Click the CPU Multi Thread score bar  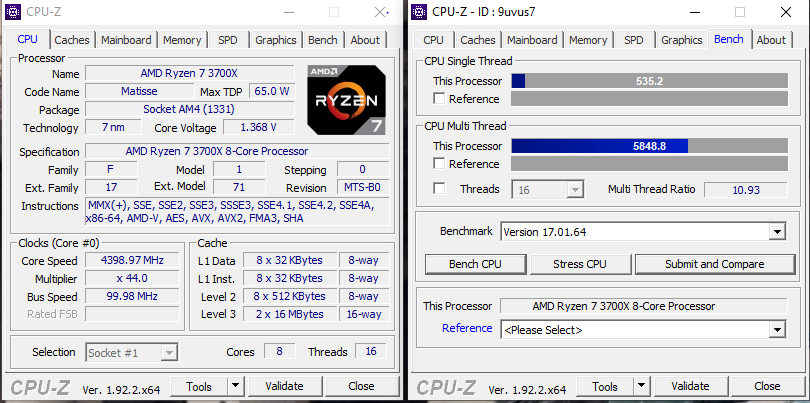[649, 146]
